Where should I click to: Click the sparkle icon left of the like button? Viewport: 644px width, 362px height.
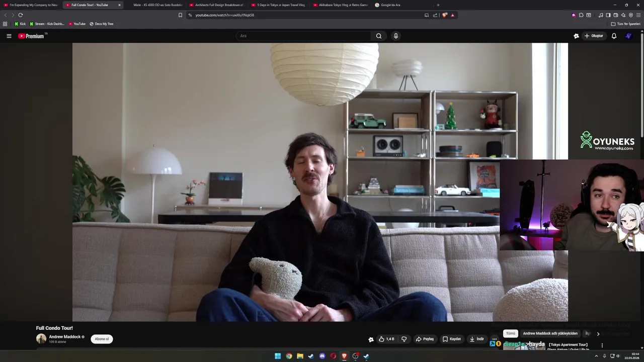[371, 339]
